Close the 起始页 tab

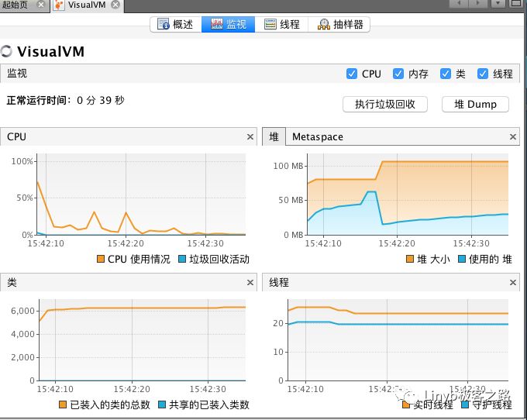(41, 5)
